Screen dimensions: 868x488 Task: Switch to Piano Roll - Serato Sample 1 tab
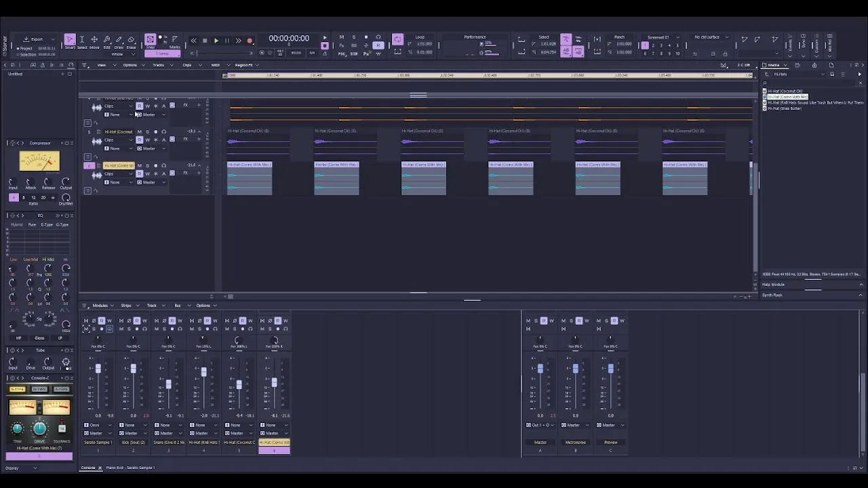[x=131, y=468]
